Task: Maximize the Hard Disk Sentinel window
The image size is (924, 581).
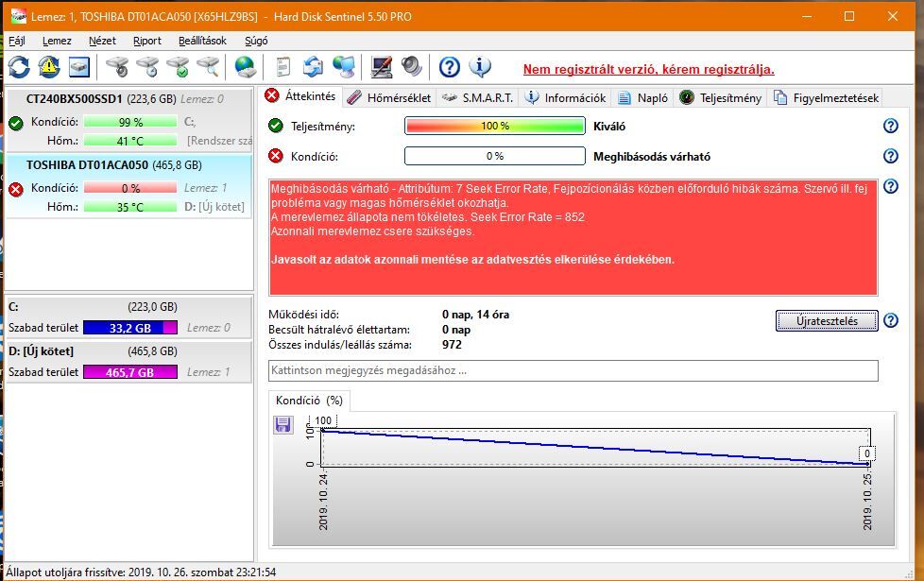Action: point(849,16)
